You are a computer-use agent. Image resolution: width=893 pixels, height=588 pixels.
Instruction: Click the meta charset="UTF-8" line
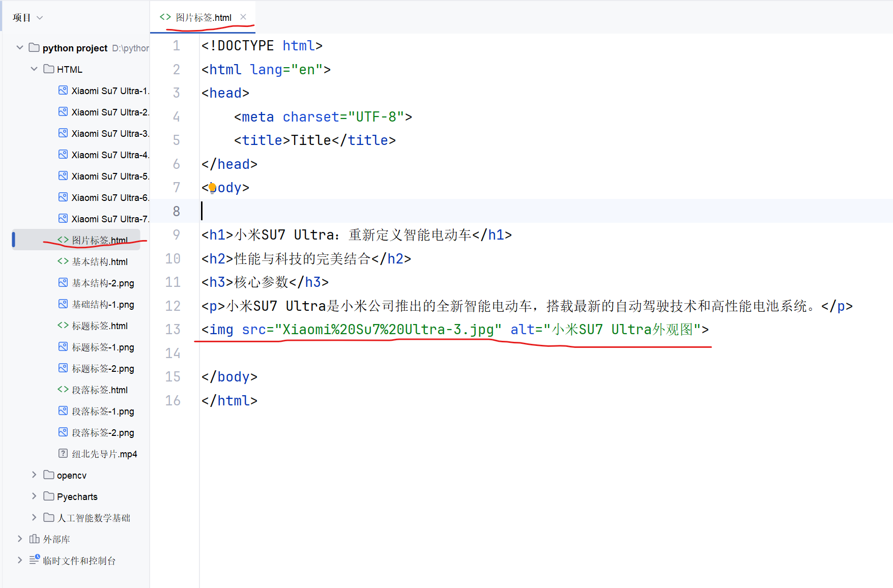click(323, 117)
